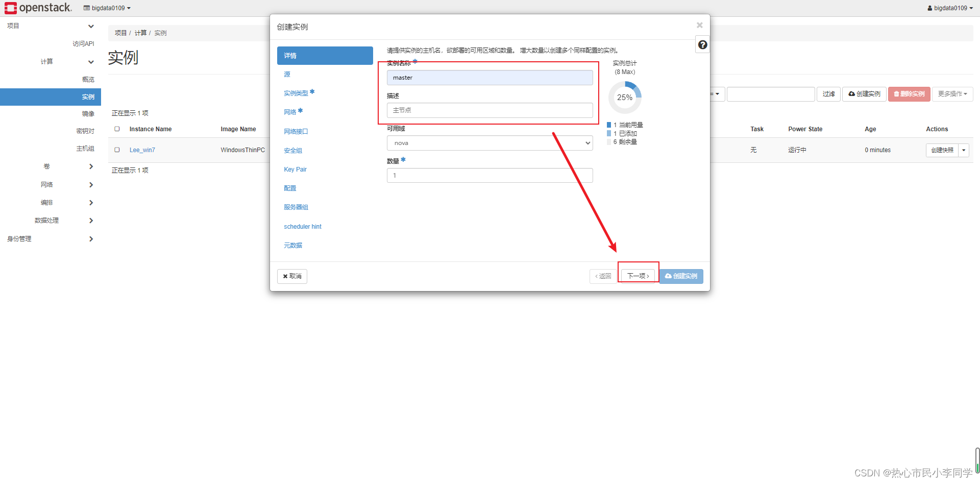Sort by Age column header
This screenshot has height=483, width=980.
[870, 129]
